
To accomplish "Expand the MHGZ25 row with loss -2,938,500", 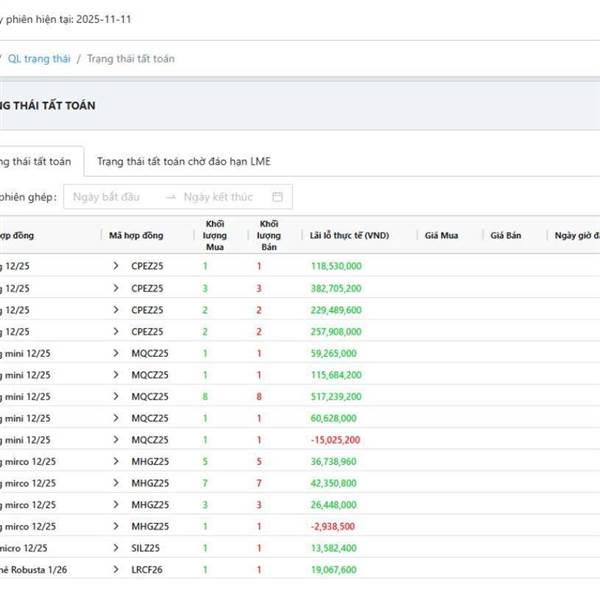I will coord(116,526).
